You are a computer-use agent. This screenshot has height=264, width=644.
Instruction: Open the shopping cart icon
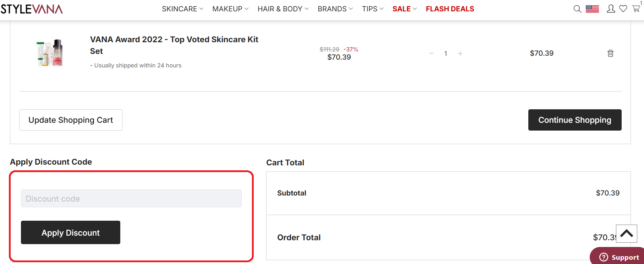point(636,9)
